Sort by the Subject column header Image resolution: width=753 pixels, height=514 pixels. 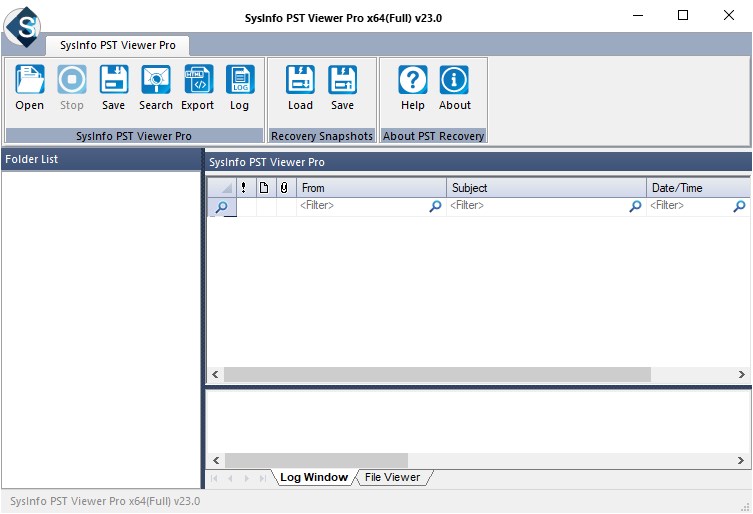pos(547,187)
